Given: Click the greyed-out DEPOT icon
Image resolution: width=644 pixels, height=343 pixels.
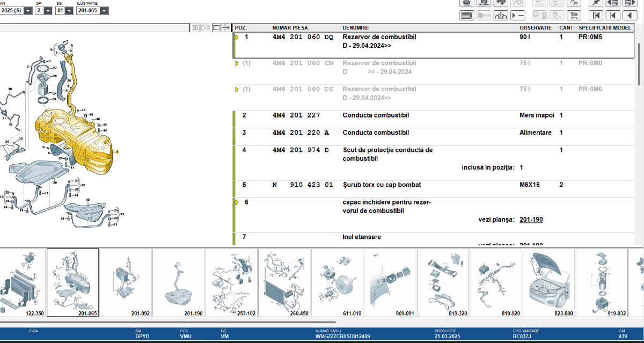Looking at the screenshot, I should pyautogui.click(x=557, y=3).
